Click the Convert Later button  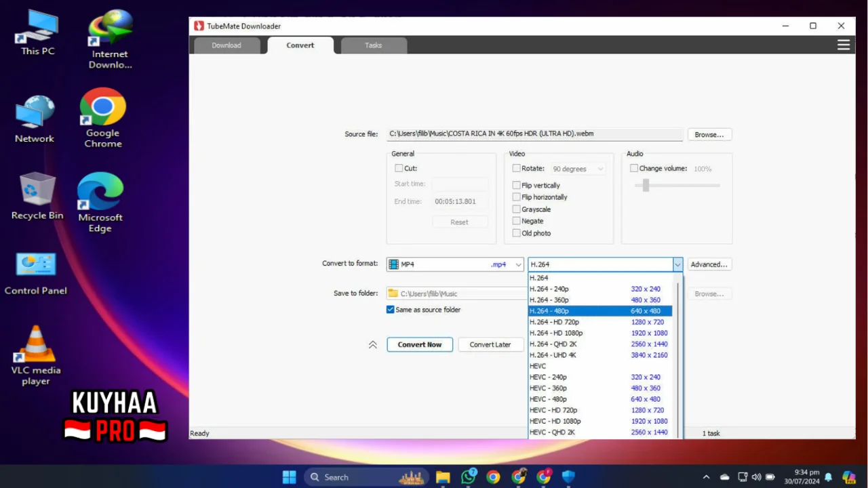click(490, 344)
